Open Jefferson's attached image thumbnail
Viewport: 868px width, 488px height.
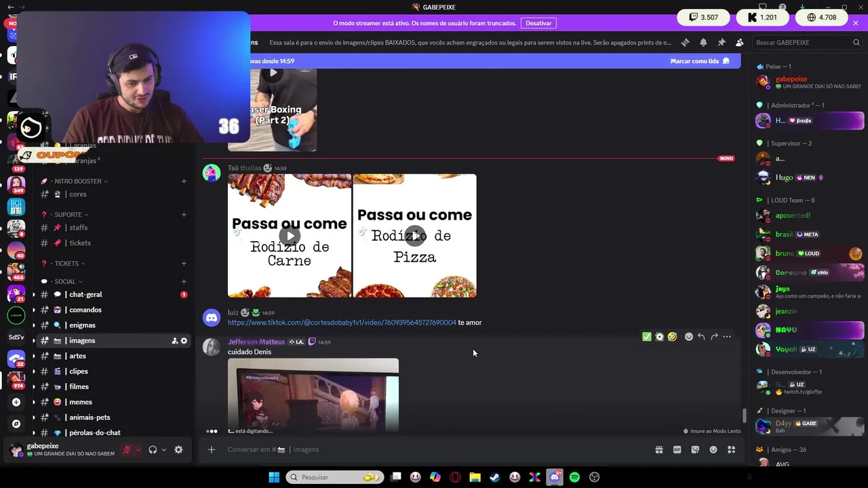click(x=313, y=394)
